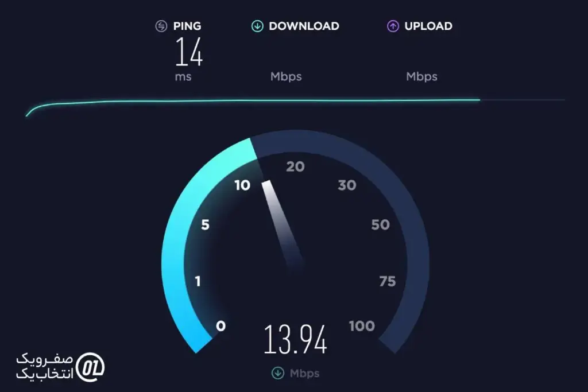Click the Mbps unit under UPLOAD
Viewport: 588px width, 392px height.
pos(422,76)
